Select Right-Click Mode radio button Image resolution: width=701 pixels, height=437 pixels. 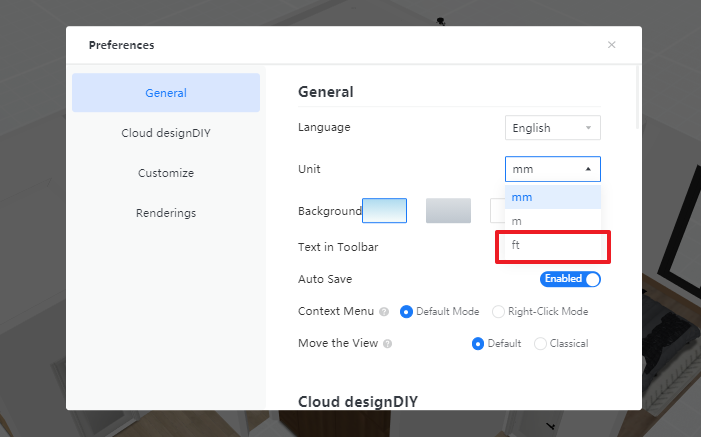(499, 311)
